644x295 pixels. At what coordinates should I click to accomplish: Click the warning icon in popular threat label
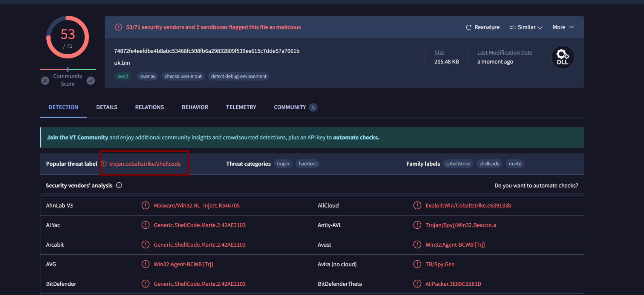pyautogui.click(x=104, y=164)
